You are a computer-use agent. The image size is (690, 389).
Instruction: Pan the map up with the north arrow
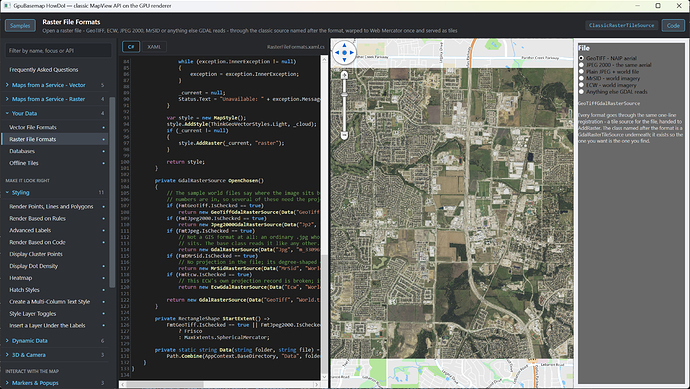tap(344, 45)
